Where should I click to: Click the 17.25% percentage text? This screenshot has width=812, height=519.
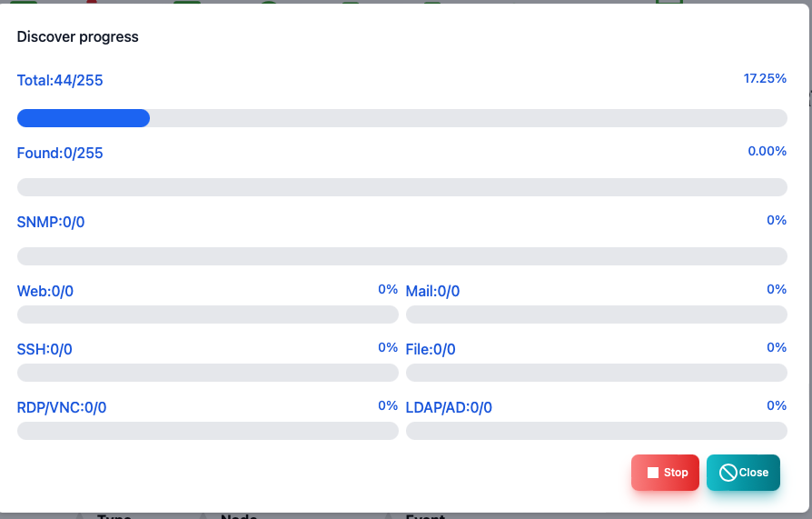(765, 78)
